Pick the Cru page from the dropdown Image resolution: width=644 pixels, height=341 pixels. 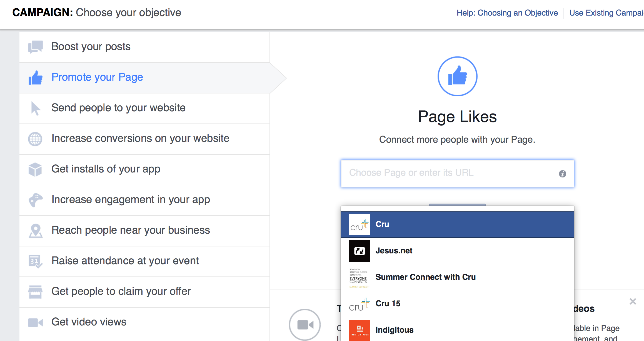pos(457,224)
